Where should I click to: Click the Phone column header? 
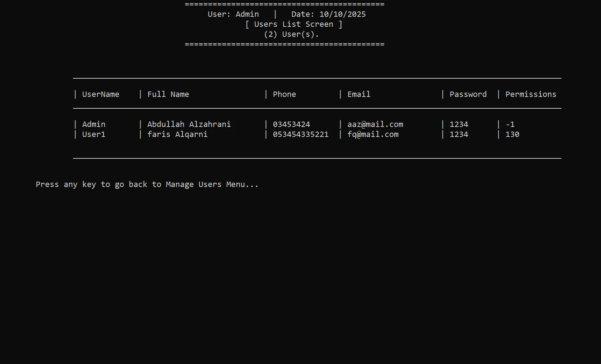pos(284,94)
